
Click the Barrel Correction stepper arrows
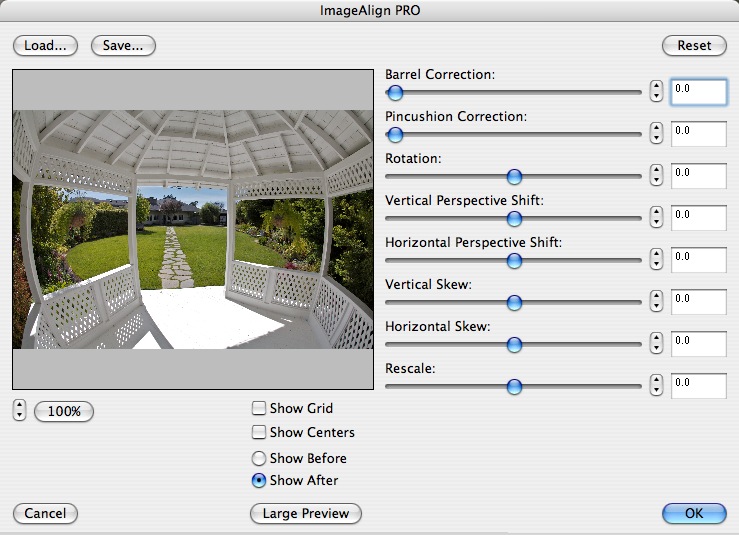[x=656, y=91]
